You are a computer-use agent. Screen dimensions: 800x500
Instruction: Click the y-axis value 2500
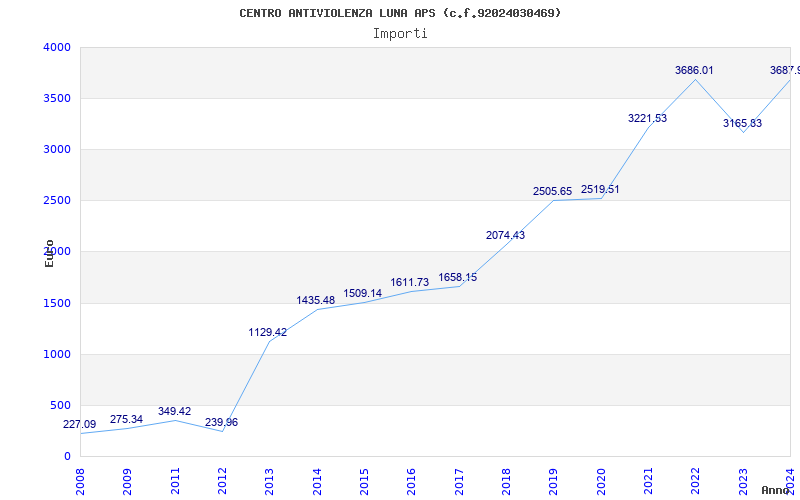pos(57,201)
